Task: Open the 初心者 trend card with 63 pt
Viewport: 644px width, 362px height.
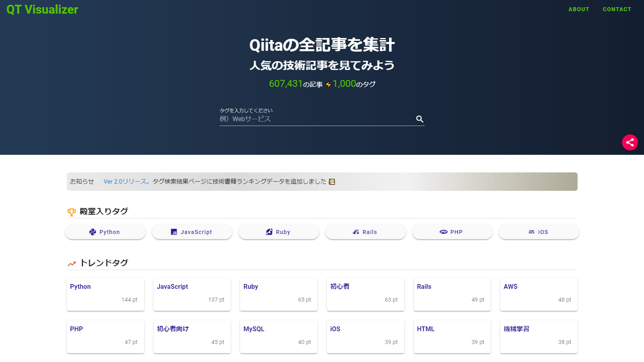Action: [x=365, y=294]
